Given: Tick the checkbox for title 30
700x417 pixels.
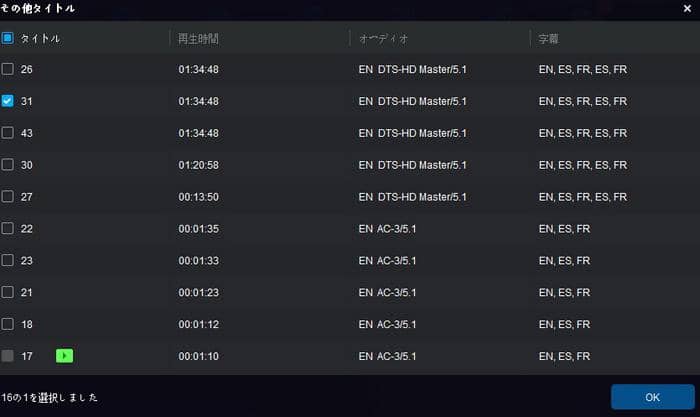Looking at the screenshot, I should [8, 165].
